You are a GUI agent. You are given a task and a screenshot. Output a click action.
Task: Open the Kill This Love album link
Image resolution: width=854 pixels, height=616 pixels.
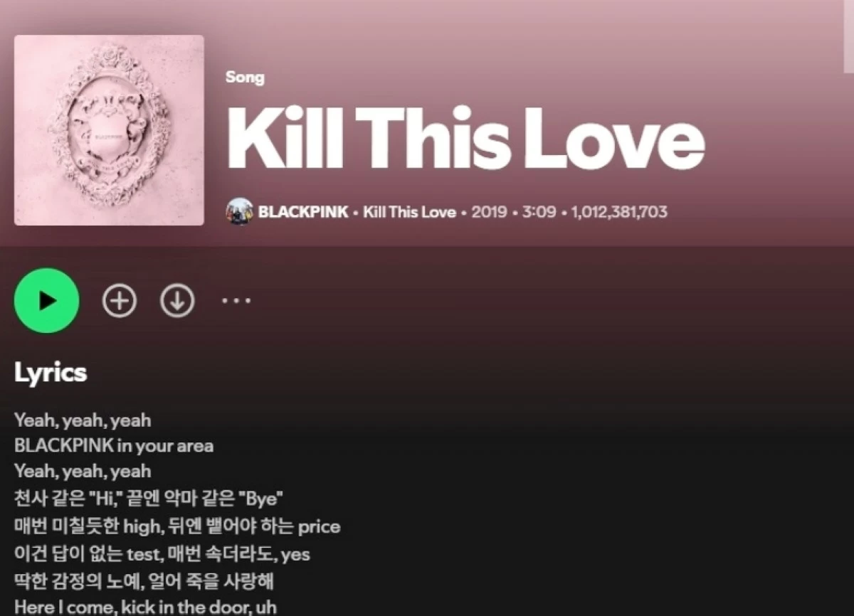409,212
